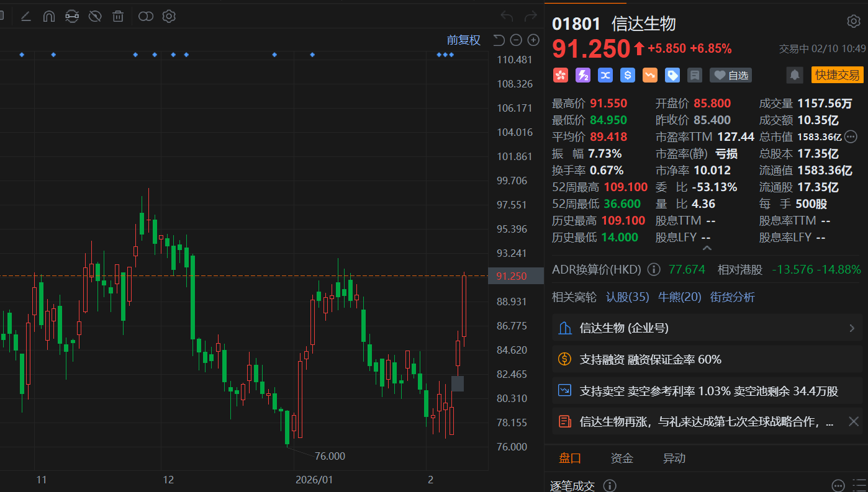868x492 pixels.
Task: Open the Lv2 quote icon
Action: pos(582,75)
